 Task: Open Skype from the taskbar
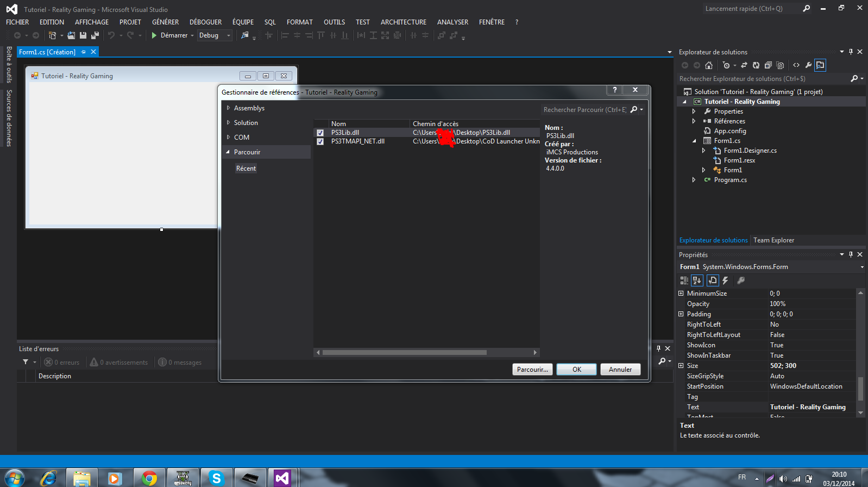pyautogui.click(x=216, y=478)
